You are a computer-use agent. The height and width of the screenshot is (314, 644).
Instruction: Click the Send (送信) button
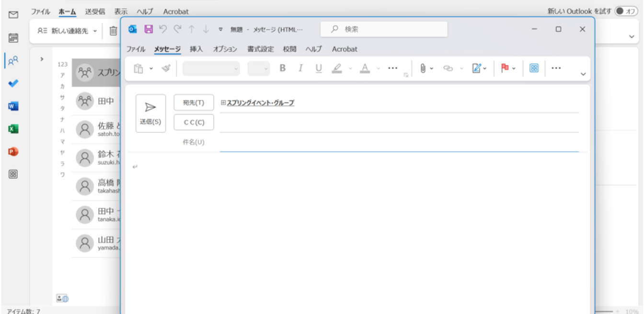(150, 113)
